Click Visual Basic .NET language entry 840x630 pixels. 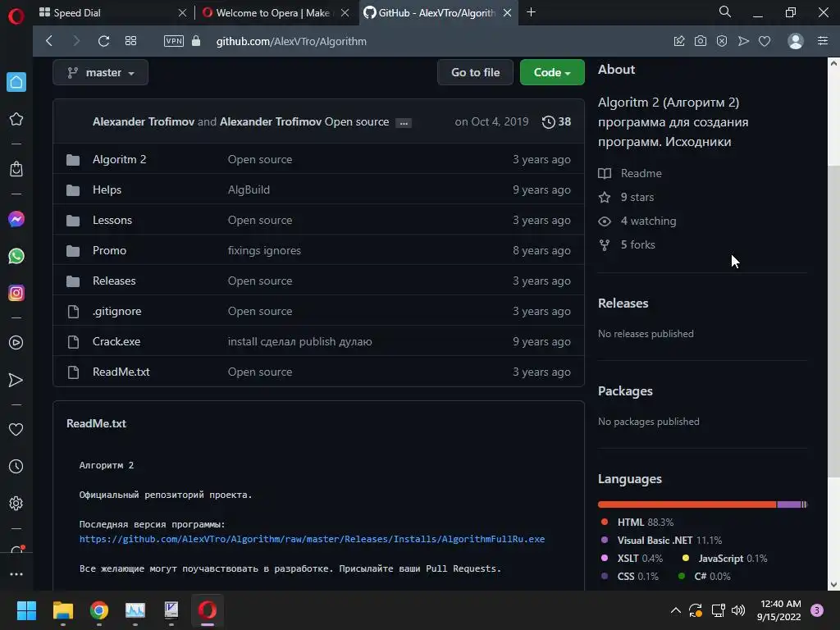[661, 540]
